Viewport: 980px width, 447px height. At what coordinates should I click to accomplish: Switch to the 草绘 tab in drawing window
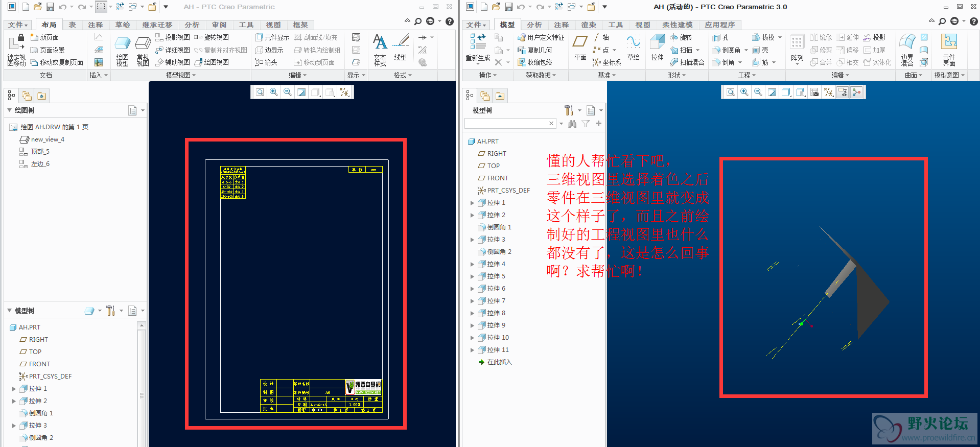(x=123, y=25)
